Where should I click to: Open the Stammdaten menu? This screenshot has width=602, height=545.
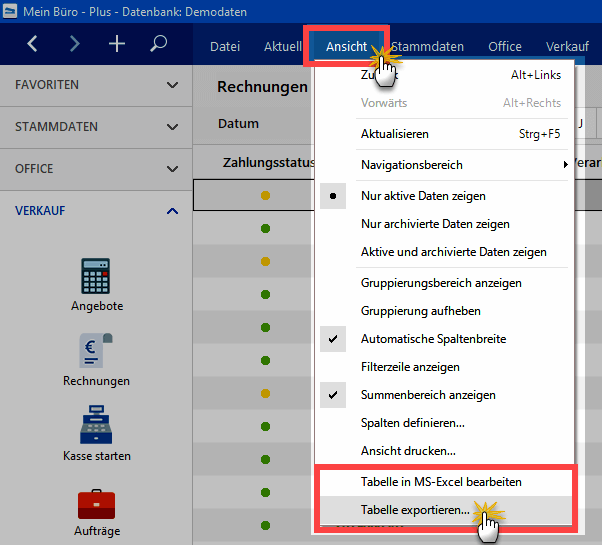pos(427,46)
